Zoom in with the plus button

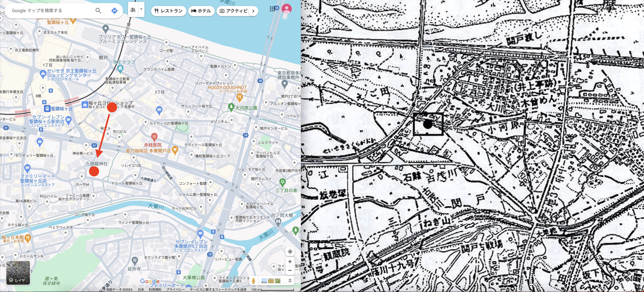coord(290,262)
